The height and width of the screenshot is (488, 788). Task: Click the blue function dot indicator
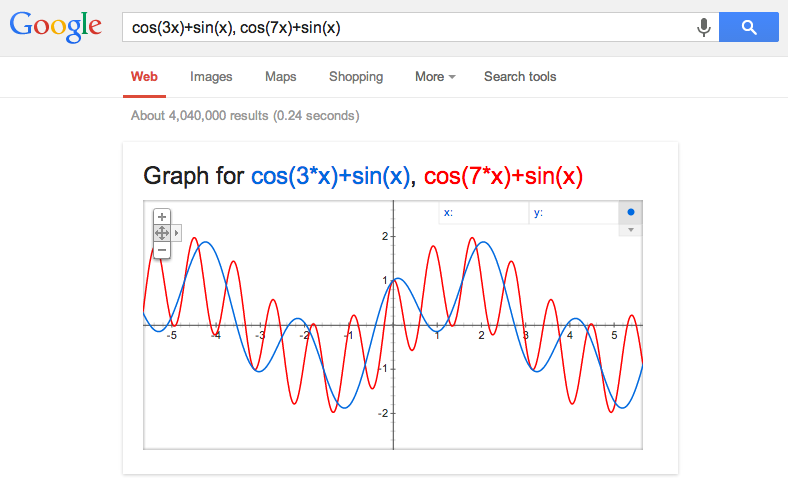(x=631, y=213)
